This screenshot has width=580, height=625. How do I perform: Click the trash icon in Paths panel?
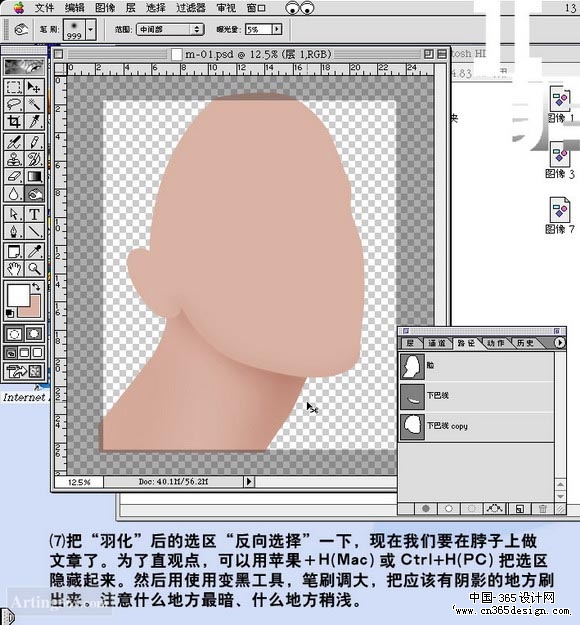[x=543, y=508]
